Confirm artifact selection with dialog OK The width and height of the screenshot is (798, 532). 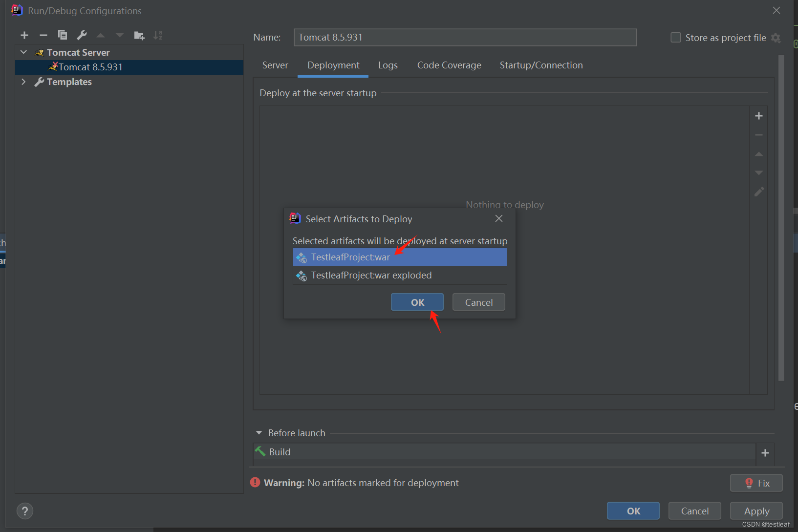417,302
